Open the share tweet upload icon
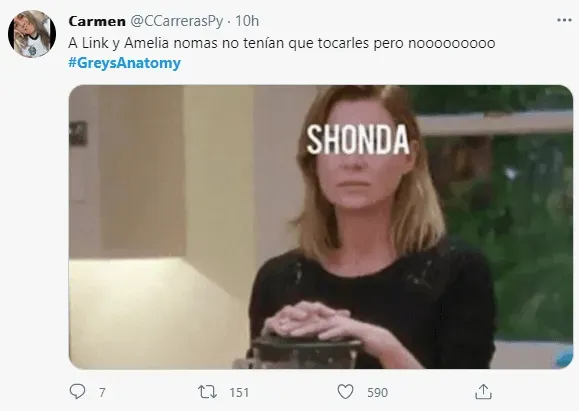This screenshot has height=411, width=579. coord(483,391)
